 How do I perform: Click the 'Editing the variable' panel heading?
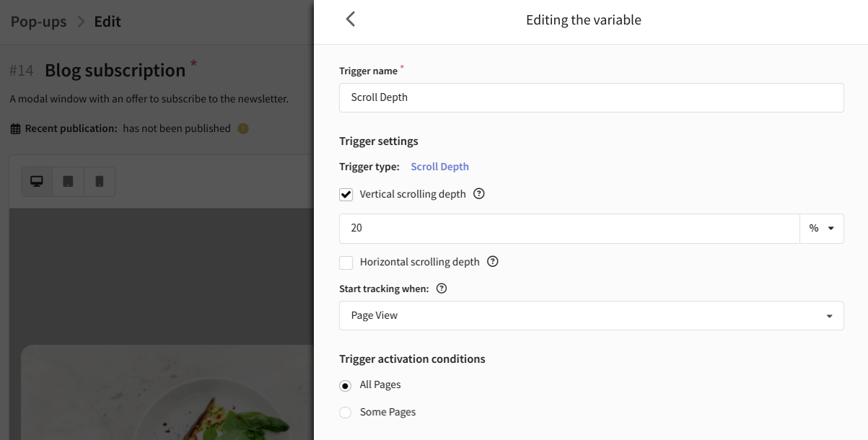tap(584, 20)
